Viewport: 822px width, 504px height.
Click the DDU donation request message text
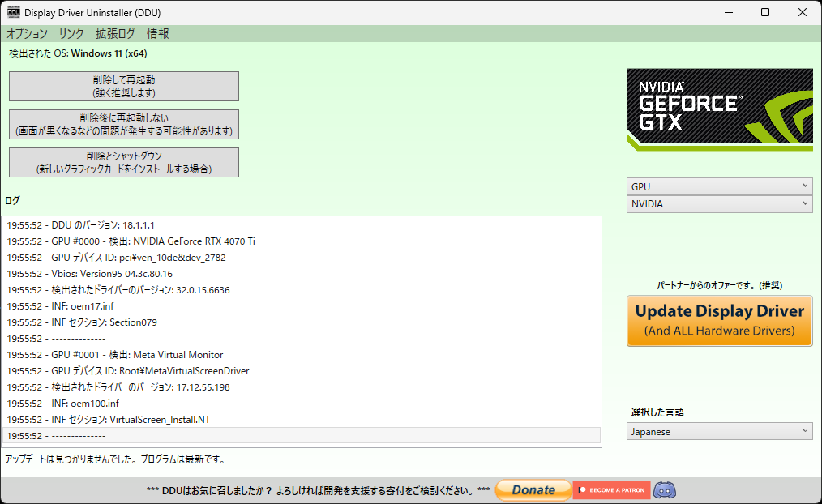(x=319, y=490)
